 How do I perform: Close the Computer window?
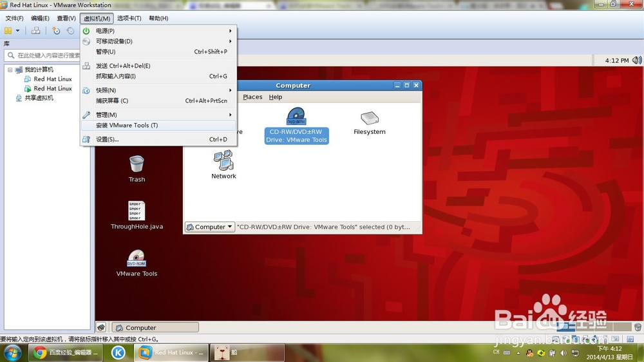tap(416, 86)
